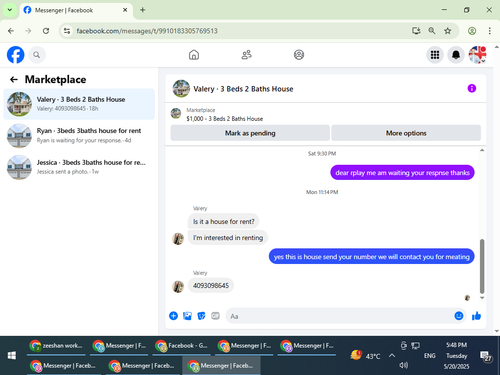Click the 'dear rplay me' purple message
This screenshot has height=375, width=500.
pos(402,173)
